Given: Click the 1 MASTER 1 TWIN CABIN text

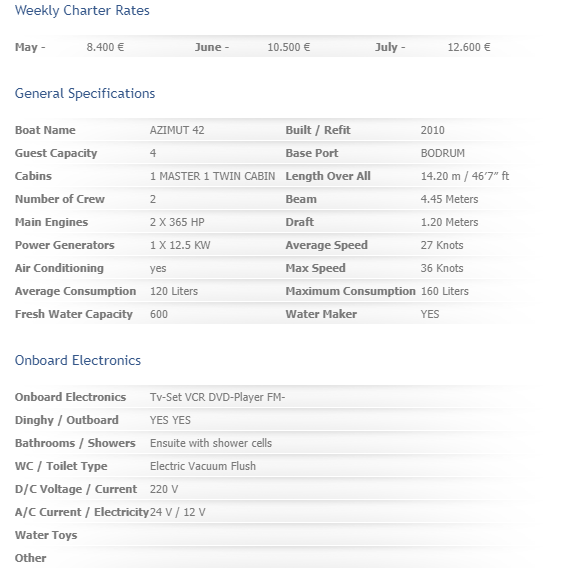Looking at the screenshot, I should pyautogui.click(x=212, y=176).
